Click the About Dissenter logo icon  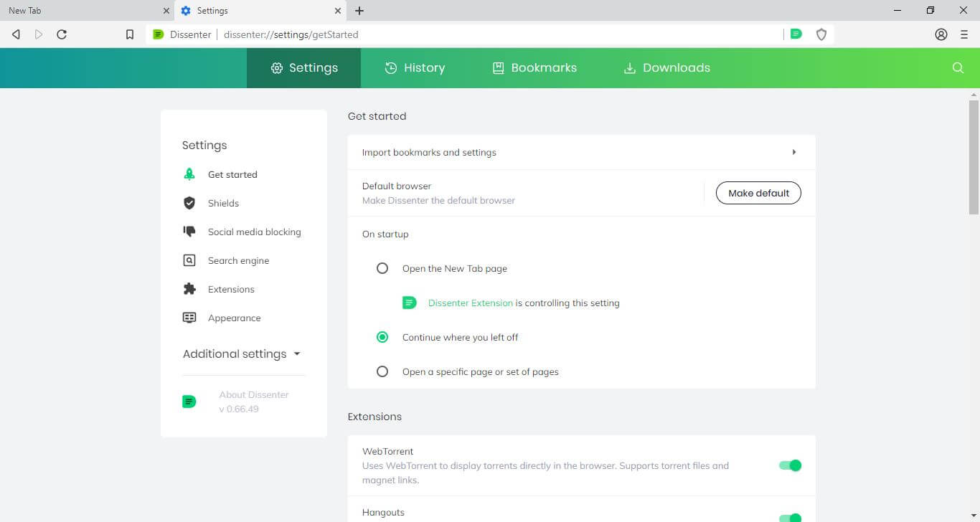189,402
